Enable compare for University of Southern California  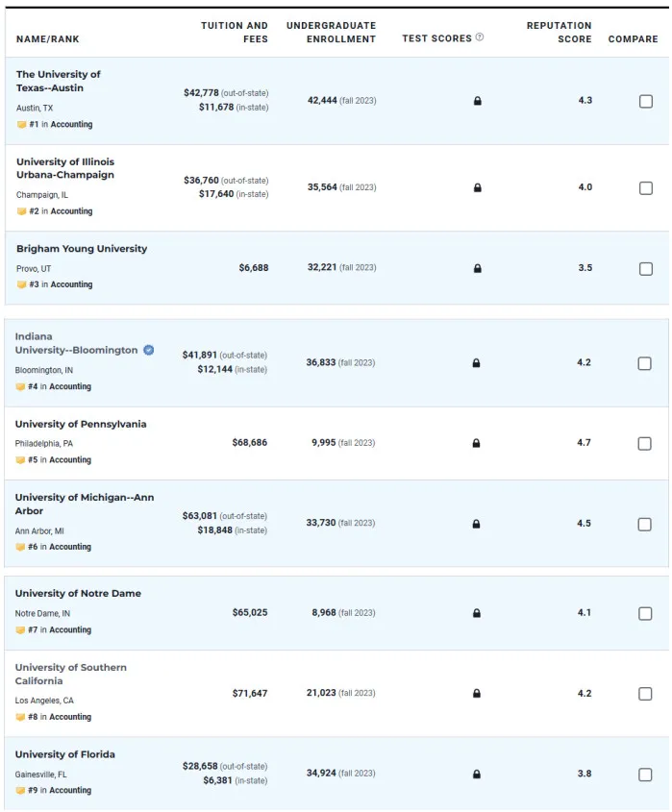pos(645,694)
